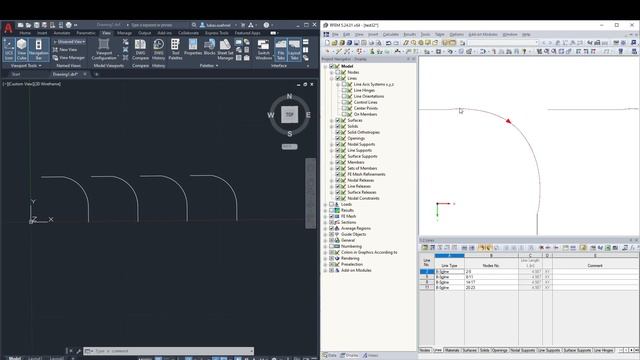Open the Calculate menu in RFEM

point(390,34)
